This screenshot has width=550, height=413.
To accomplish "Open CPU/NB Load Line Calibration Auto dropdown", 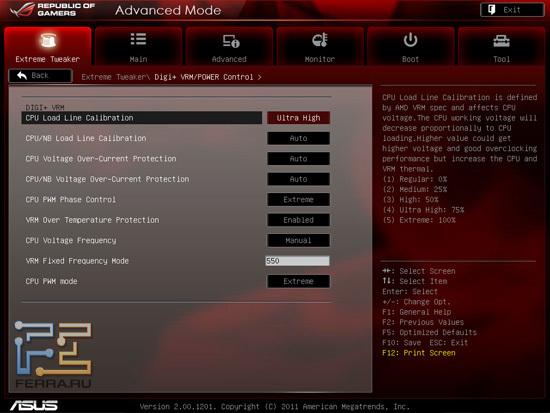I will [x=298, y=138].
